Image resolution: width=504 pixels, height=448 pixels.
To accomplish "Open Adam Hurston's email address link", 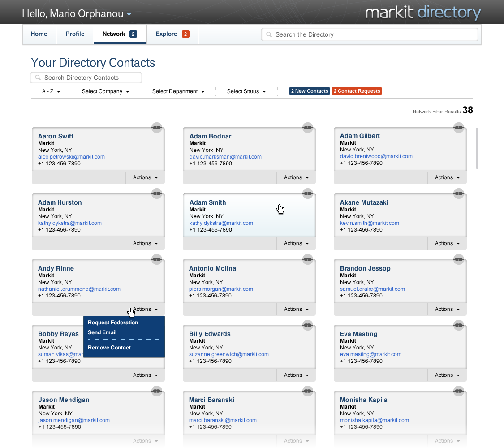I will (x=70, y=223).
